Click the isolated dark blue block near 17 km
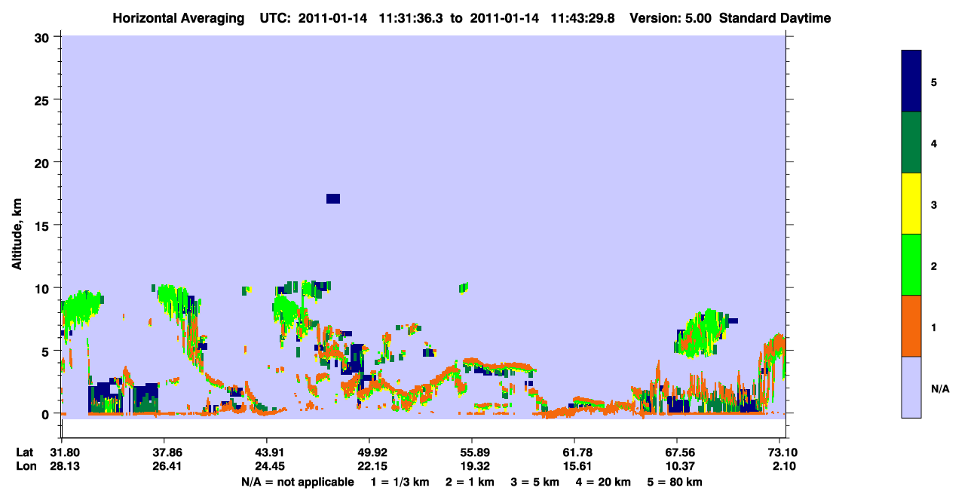The width and height of the screenshot is (980, 503). (x=333, y=198)
